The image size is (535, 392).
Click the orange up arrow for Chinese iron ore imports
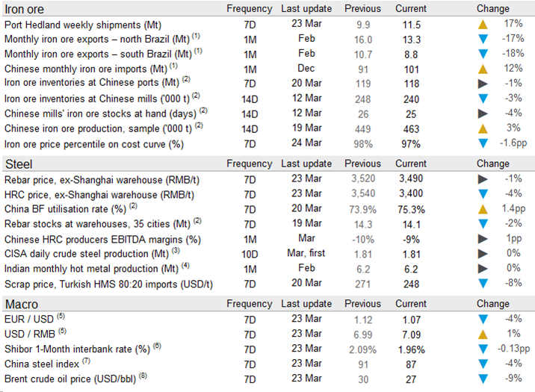tap(483, 69)
